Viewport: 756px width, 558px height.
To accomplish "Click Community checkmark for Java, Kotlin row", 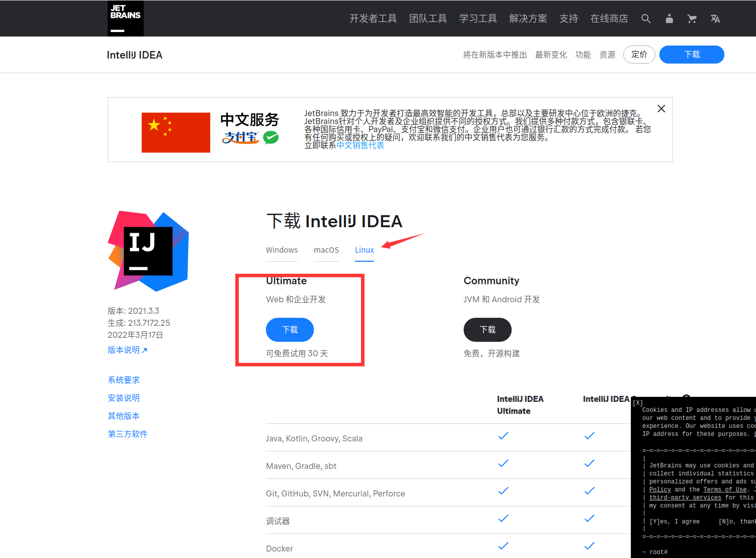I will coord(590,435).
